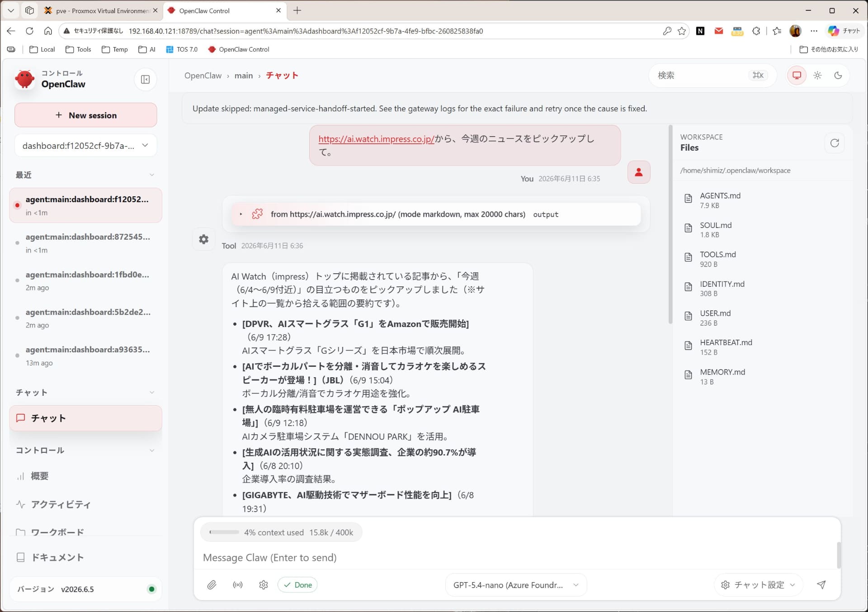Collapse the OpenClaw sidebar panel icon

pyautogui.click(x=145, y=80)
